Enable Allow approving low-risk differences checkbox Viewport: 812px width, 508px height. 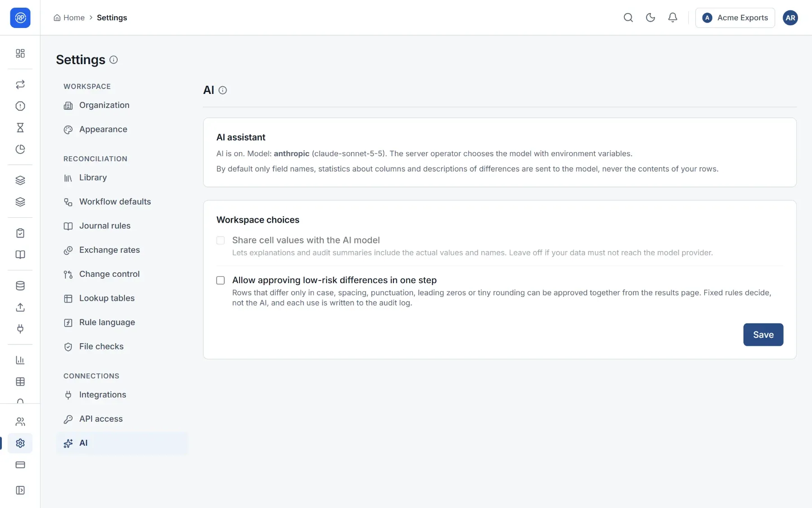[221, 280]
